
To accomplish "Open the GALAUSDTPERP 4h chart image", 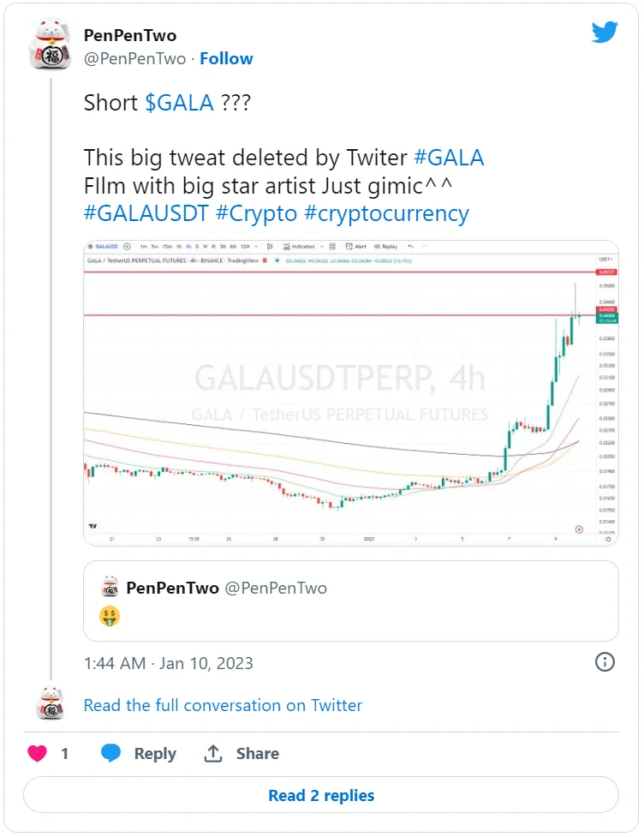I will (x=350, y=392).
